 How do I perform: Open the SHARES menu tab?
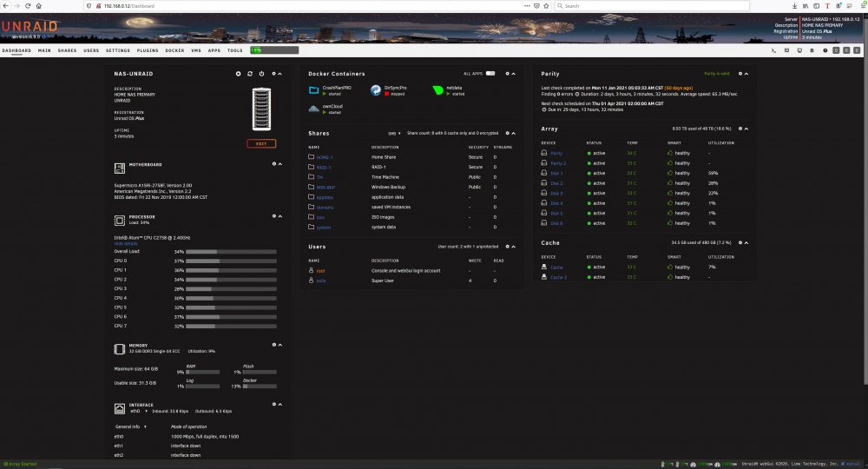(67, 50)
